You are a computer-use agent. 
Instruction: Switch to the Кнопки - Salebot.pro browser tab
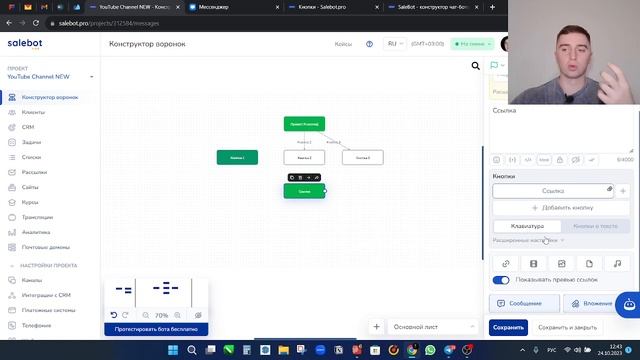[333, 7]
